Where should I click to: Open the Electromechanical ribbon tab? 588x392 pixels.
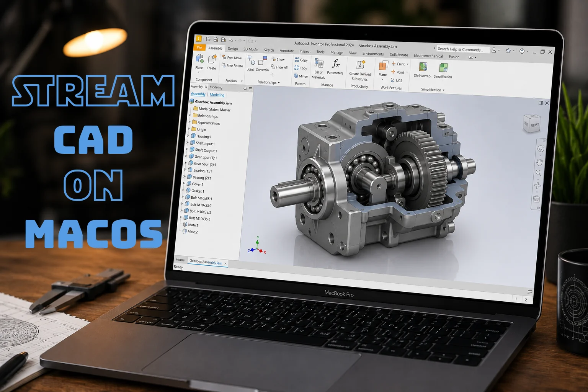pos(428,56)
